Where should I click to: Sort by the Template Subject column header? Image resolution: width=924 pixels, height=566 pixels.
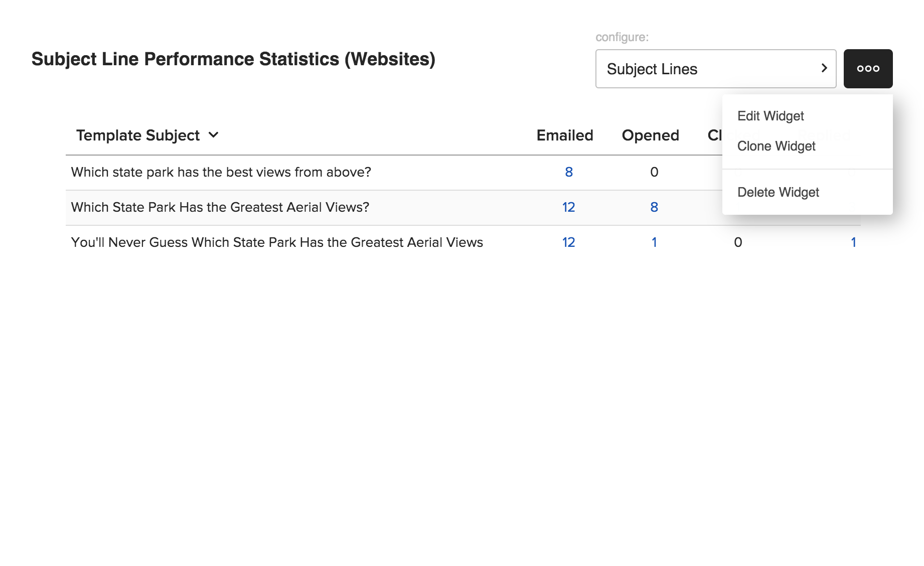click(138, 135)
